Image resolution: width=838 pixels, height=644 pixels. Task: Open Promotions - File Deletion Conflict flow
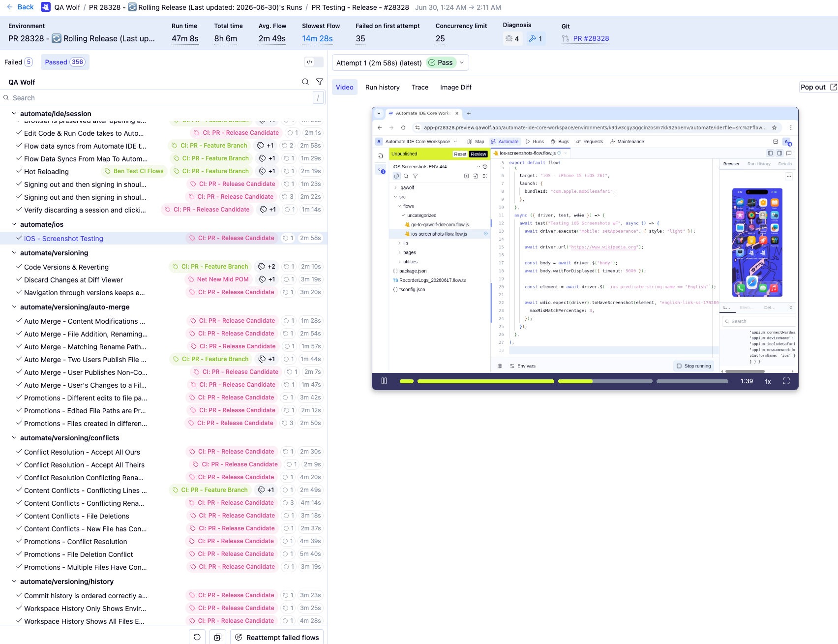click(79, 554)
